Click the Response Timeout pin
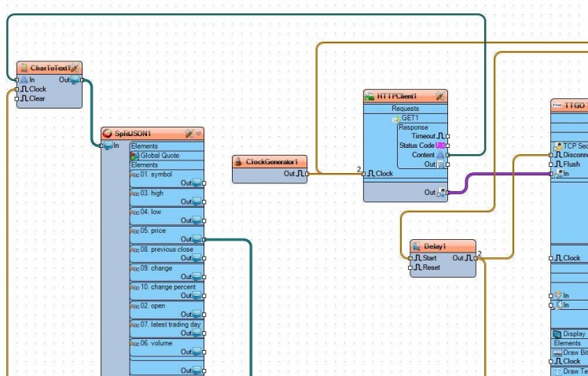Screen dimensions: 588x376 (x=448, y=136)
